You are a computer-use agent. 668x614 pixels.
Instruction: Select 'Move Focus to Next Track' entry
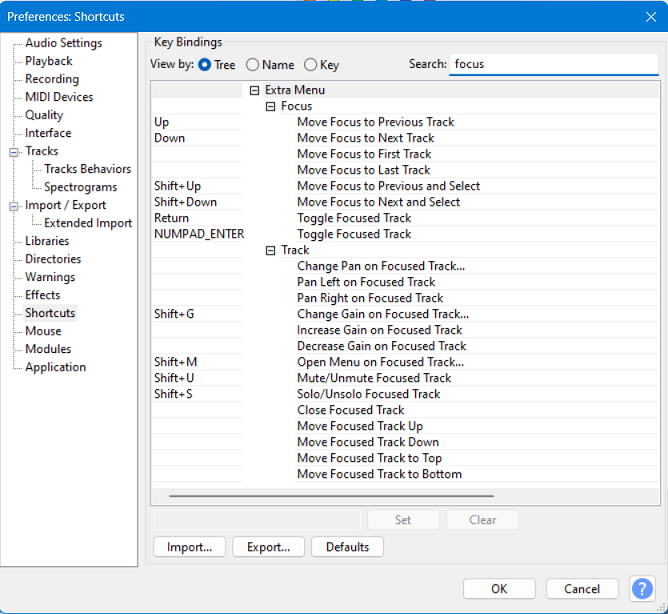coord(365,138)
